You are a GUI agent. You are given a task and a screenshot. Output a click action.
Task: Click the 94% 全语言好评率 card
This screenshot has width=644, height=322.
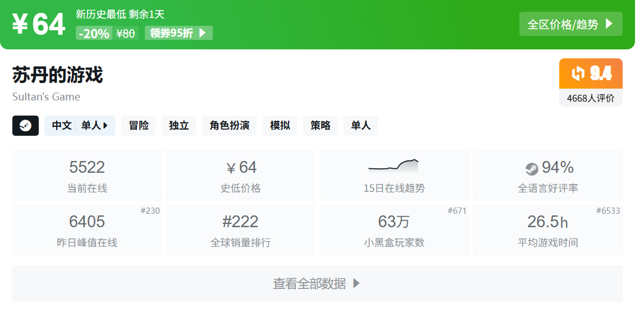click(548, 176)
